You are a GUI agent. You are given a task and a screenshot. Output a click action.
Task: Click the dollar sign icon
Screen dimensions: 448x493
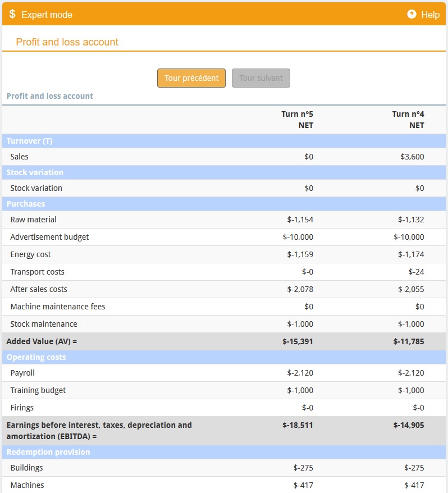coord(12,14)
